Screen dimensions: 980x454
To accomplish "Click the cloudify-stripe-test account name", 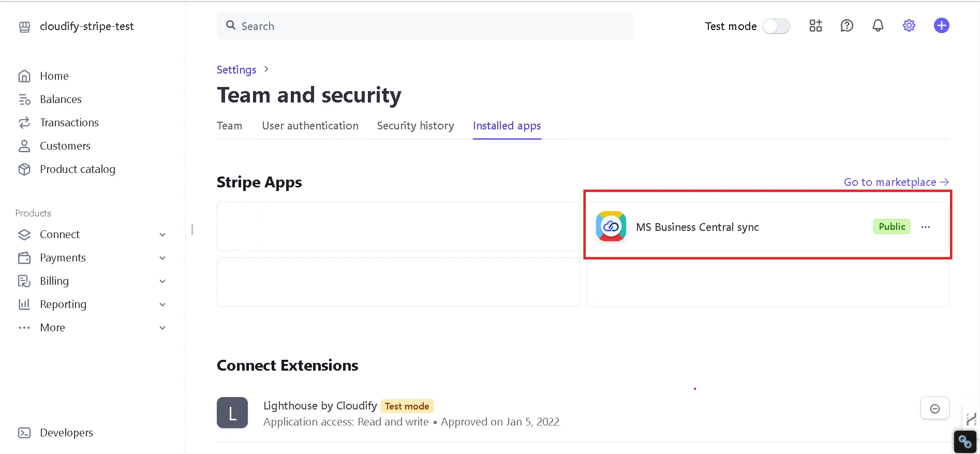I will pos(86,26).
